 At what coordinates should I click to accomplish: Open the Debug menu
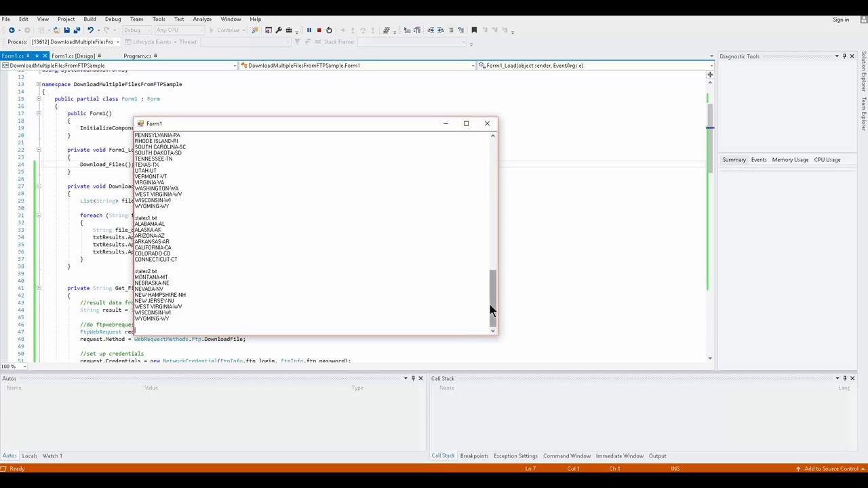tap(113, 19)
